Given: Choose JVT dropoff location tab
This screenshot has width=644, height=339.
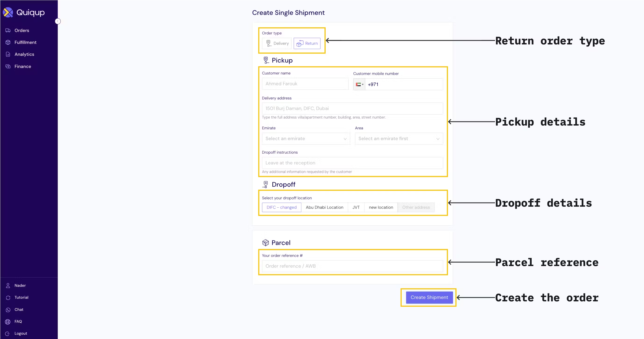Looking at the screenshot, I should click(356, 207).
